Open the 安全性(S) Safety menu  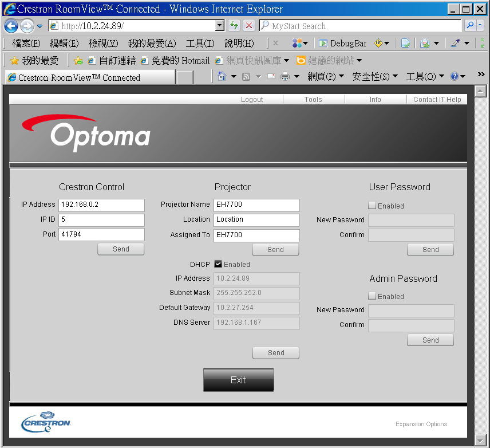pyautogui.click(x=375, y=76)
